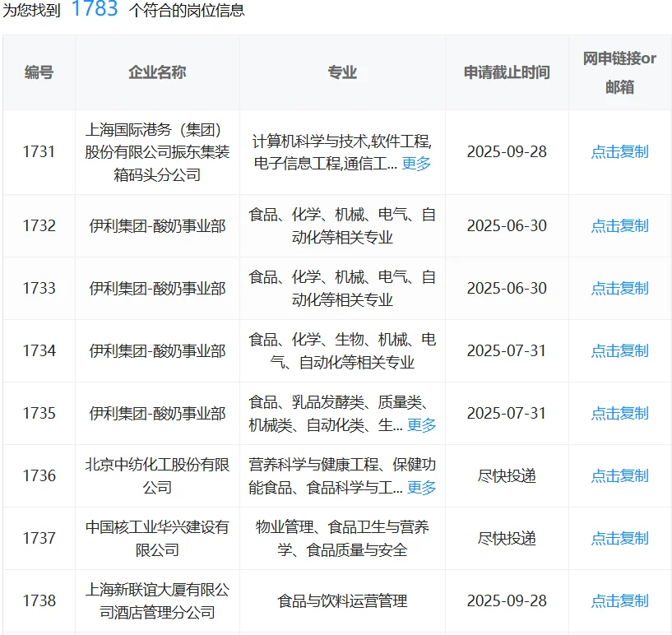Screen dimensions: 672x635
Task: Click majors 食品、乳品发酵类、质量类 cell
Action: pos(342,414)
